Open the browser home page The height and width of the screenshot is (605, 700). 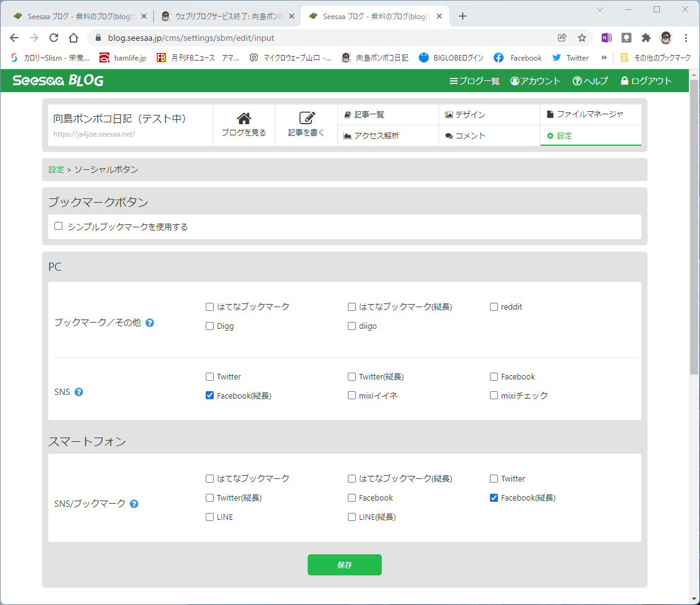[74, 38]
